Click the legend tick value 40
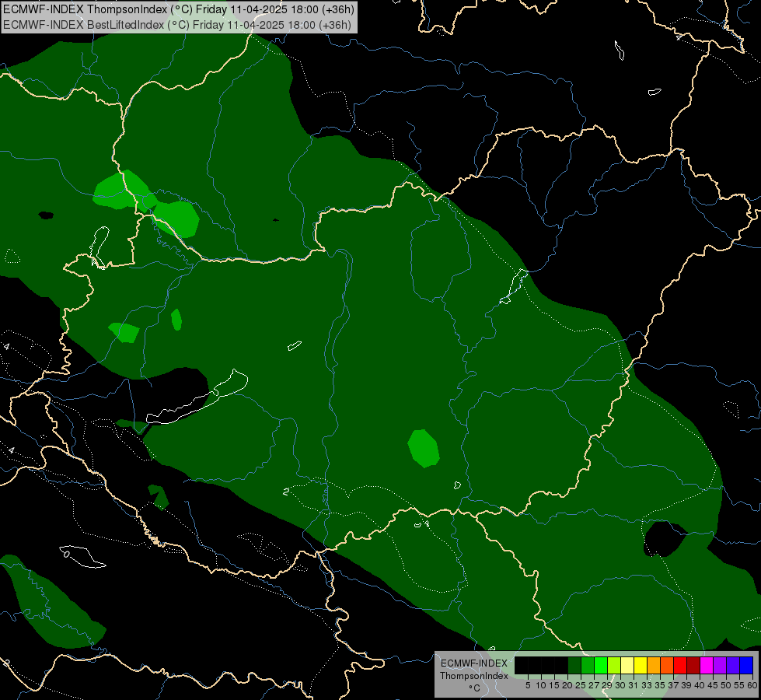The width and height of the screenshot is (761, 700). point(700,685)
